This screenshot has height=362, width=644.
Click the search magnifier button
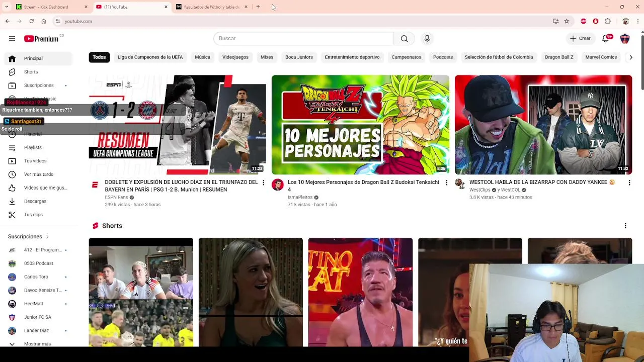pos(404,39)
